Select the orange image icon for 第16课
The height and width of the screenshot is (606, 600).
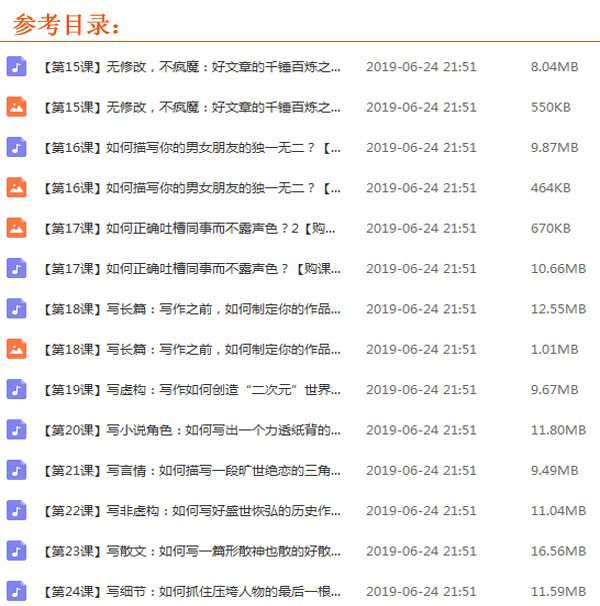[x=16, y=187]
